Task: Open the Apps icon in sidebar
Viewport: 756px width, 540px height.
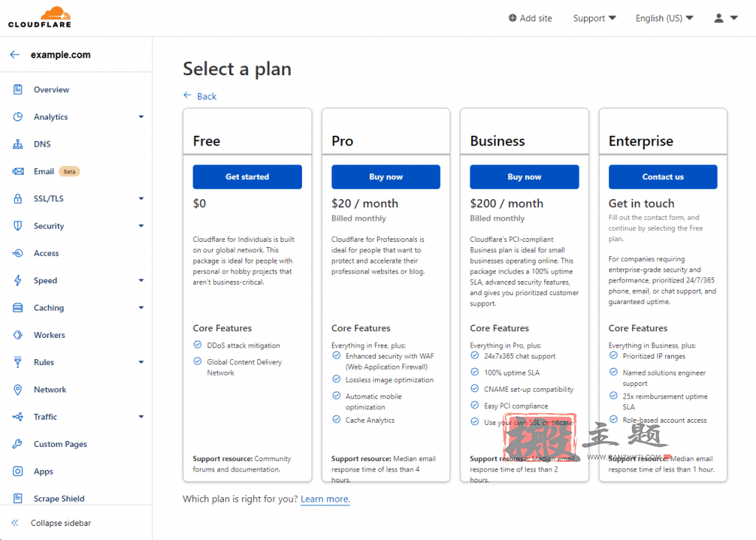Action: 18,471
